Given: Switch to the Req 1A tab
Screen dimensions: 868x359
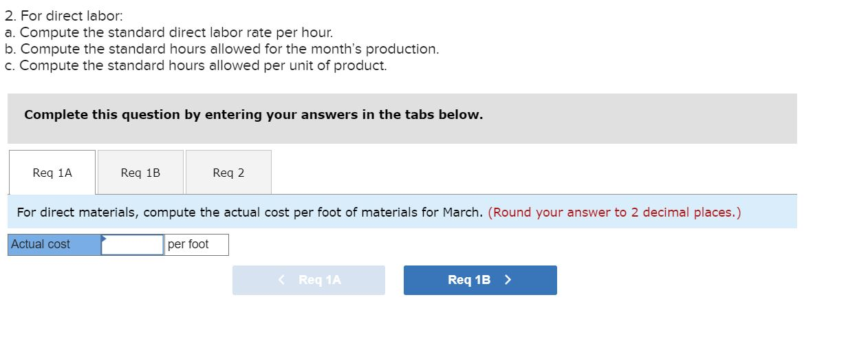Looking at the screenshot, I should tap(52, 173).
